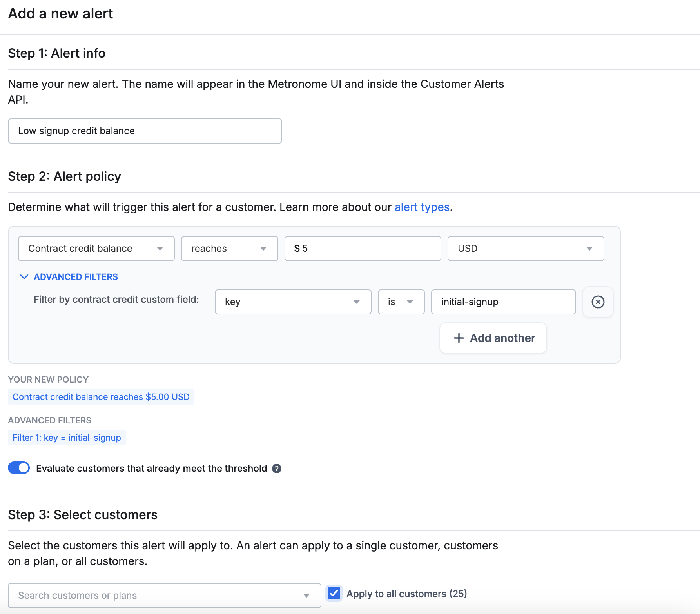Open the alert types link
The height and width of the screenshot is (614, 700).
click(422, 207)
